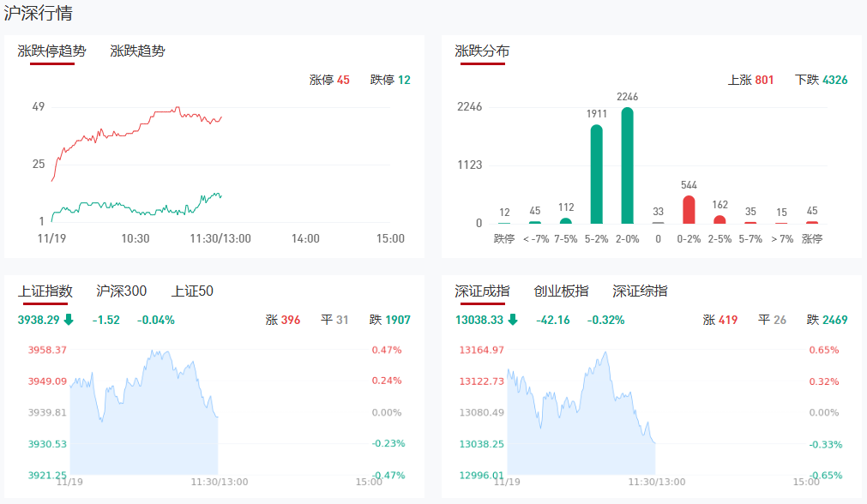Click the green down arrow beside 13038.33

(x=513, y=321)
